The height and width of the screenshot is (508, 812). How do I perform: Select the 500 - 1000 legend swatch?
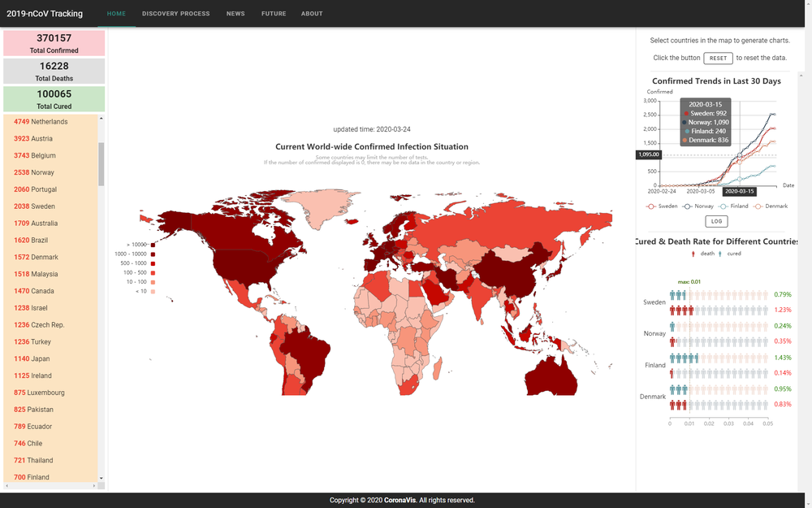click(x=153, y=263)
